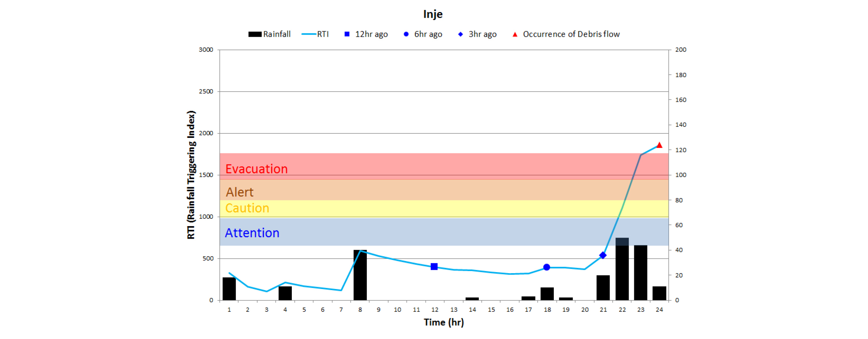
Task: Select the Alert zone label
Action: coord(239,192)
